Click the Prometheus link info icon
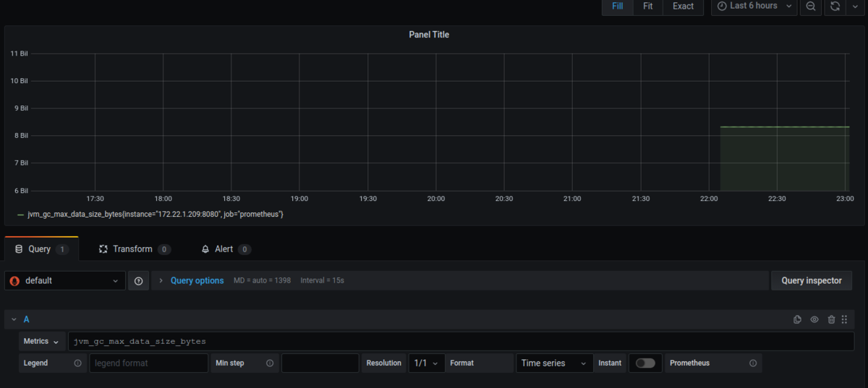This screenshot has width=868, height=388. 753,363
